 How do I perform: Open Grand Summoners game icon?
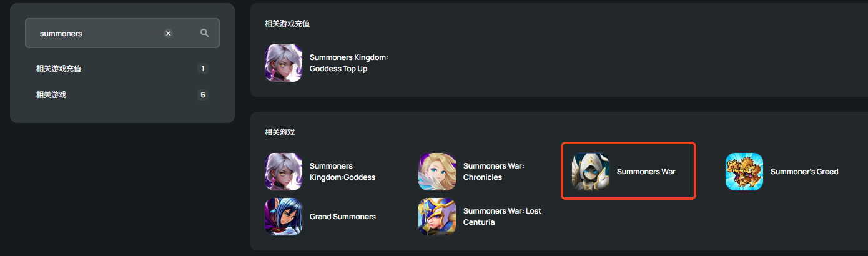[284, 217]
